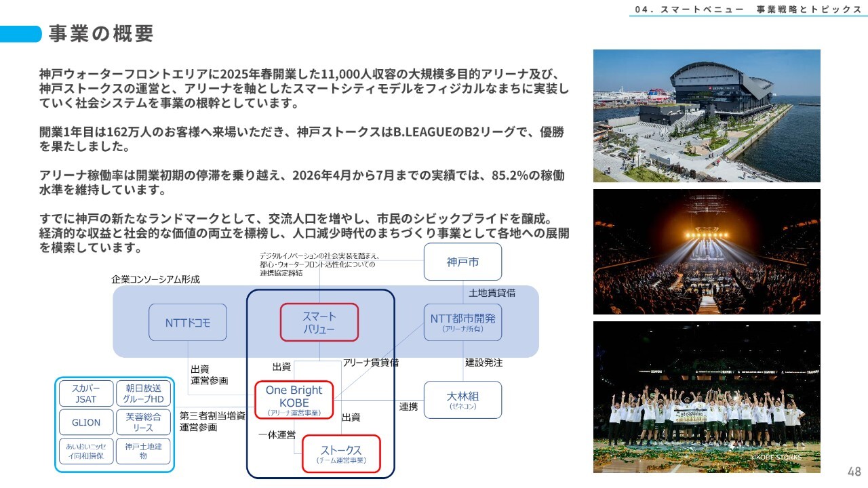Click the paragraph starting with 神戸ウォーターフロントエリアに2025年春開業
868x488 pixels.
(x=304, y=89)
